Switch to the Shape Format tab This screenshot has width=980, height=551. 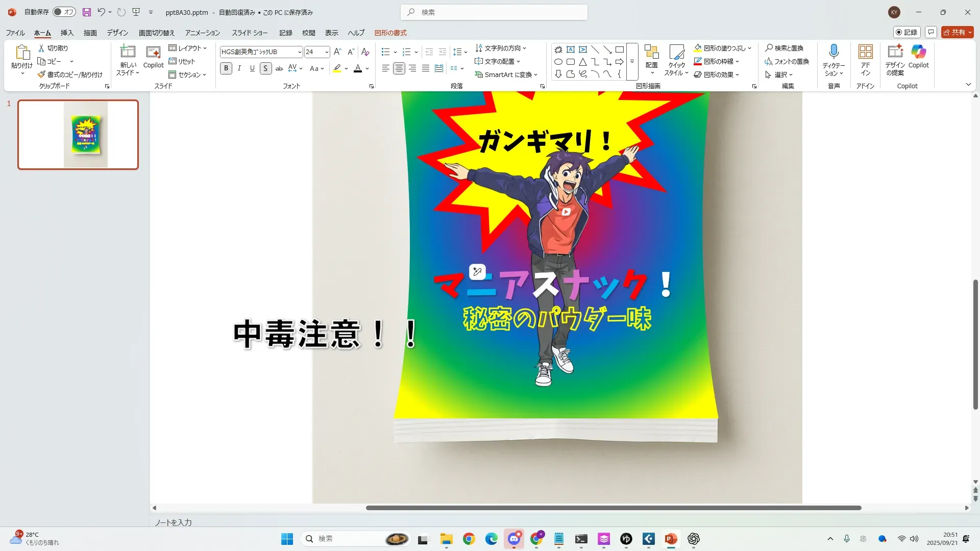pos(390,33)
